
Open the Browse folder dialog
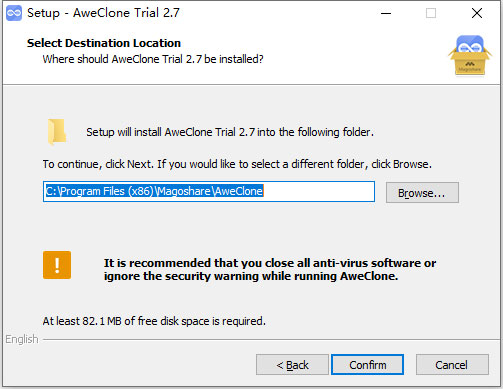tap(422, 193)
